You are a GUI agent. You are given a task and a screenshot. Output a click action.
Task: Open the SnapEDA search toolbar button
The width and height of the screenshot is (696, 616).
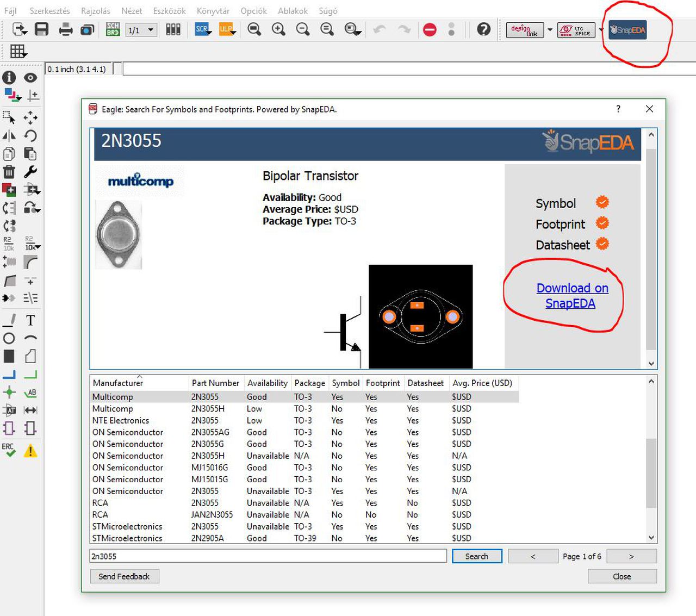627,30
